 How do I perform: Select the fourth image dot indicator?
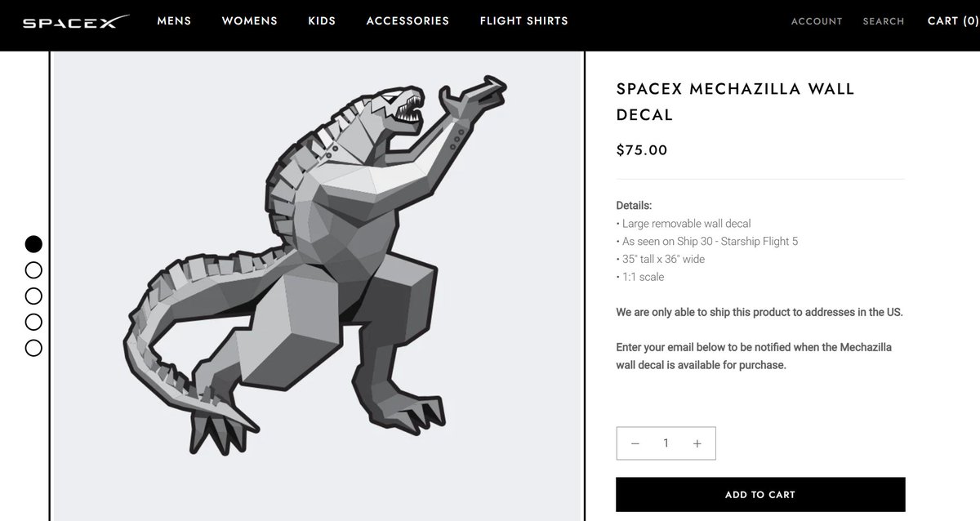click(x=33, y=322)
